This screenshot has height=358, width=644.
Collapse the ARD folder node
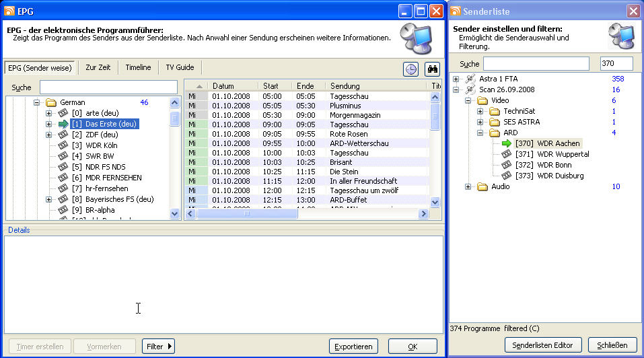[x=480, y=133]
